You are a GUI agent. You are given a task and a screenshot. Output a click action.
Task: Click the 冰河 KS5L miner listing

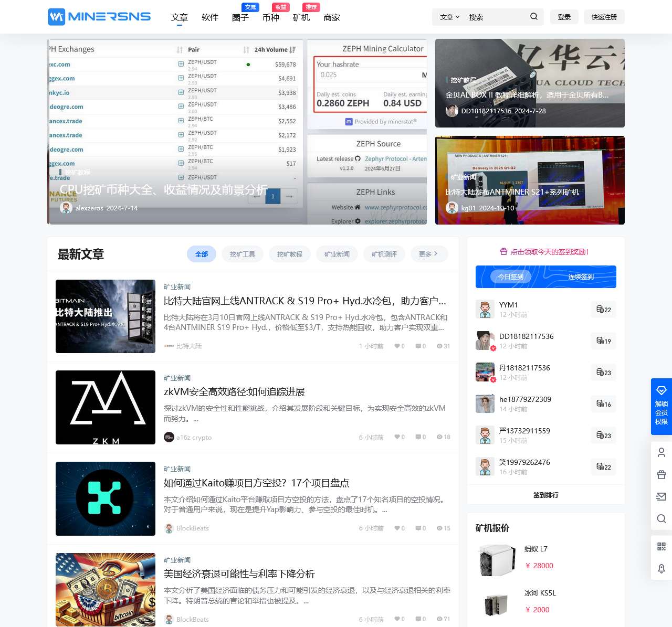click(x=546, y=603)
